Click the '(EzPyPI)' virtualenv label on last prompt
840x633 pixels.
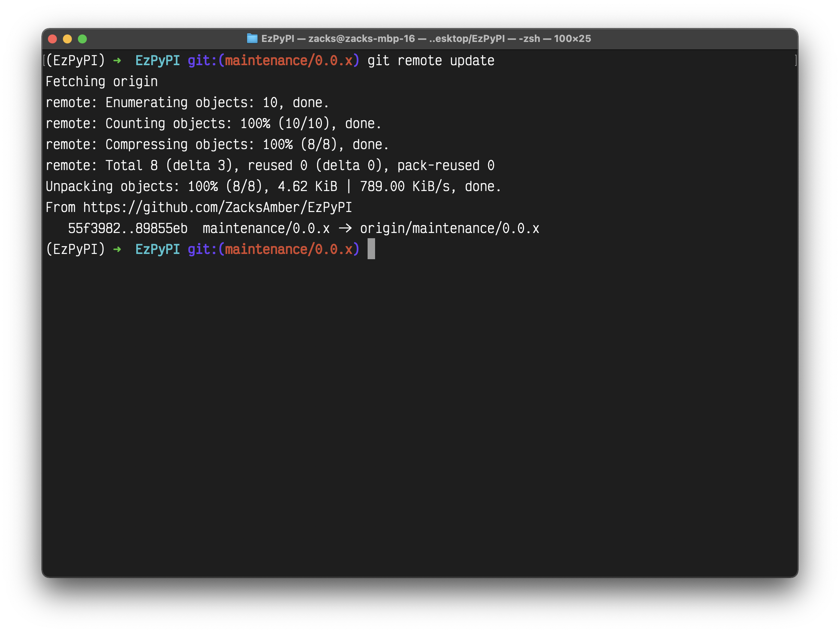(x=75, y=249)
